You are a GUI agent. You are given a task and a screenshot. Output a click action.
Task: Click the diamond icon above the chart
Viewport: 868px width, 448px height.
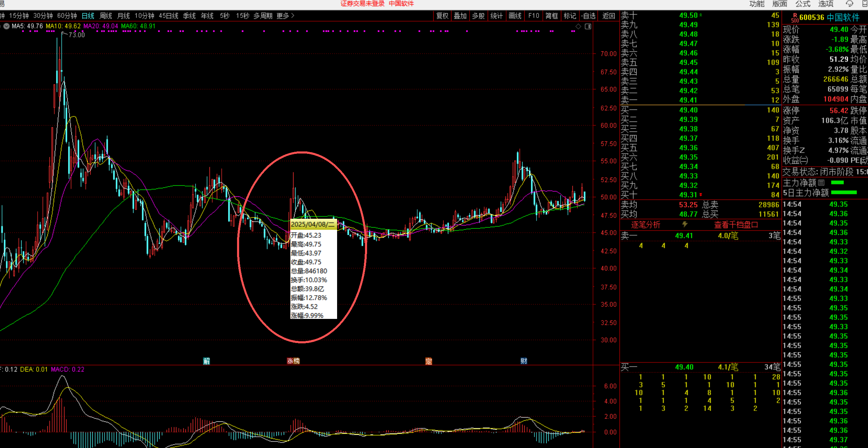coord(578,27)
